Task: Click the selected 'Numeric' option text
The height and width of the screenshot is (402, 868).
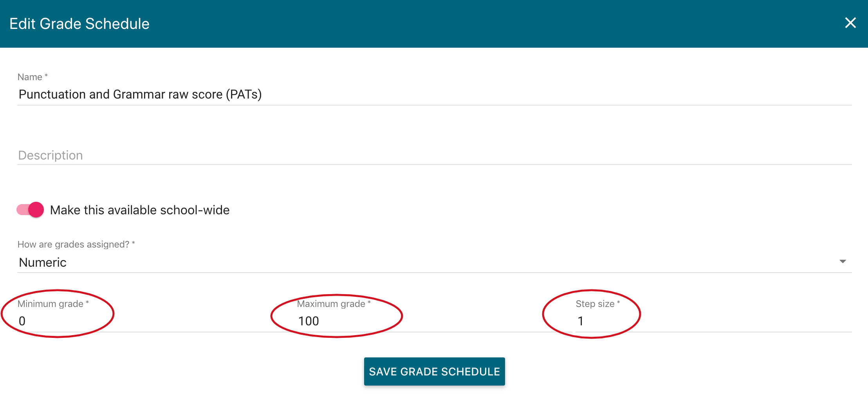Action: pos(43,262)
